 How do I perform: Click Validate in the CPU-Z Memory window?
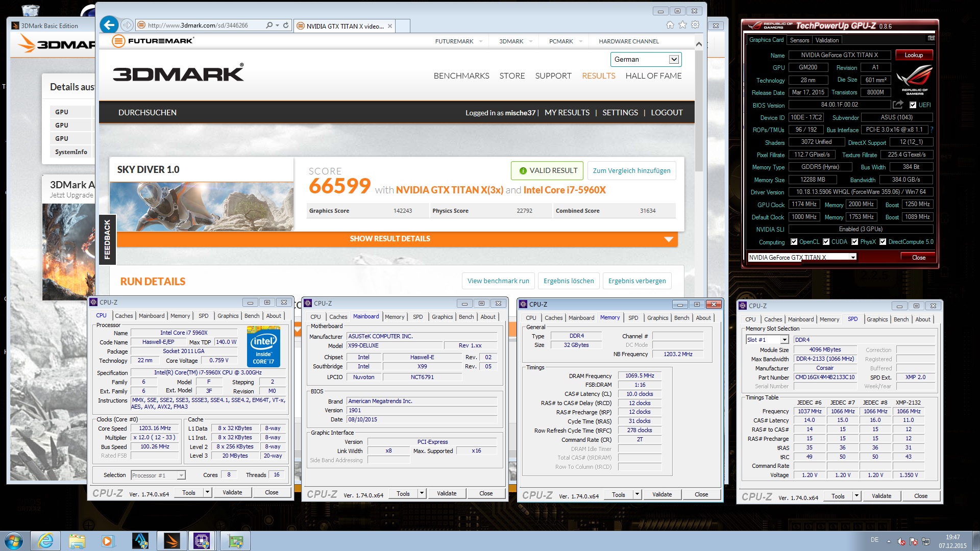661,494
